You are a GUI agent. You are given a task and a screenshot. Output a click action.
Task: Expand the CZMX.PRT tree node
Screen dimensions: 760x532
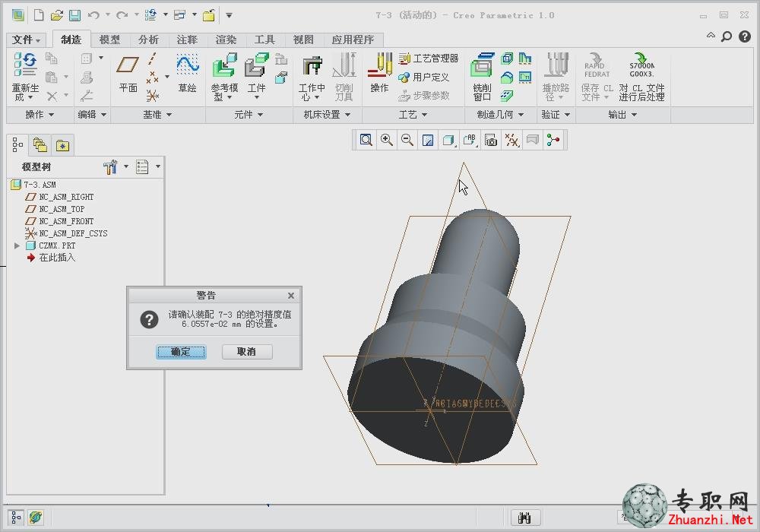pos(17,245)
